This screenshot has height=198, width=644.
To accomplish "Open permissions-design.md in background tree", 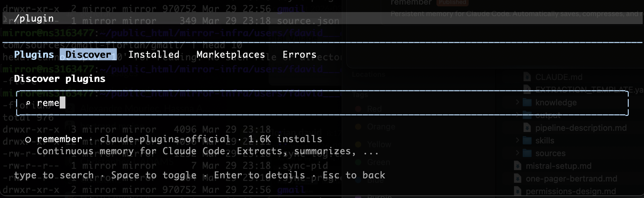I will coord(571,191).
